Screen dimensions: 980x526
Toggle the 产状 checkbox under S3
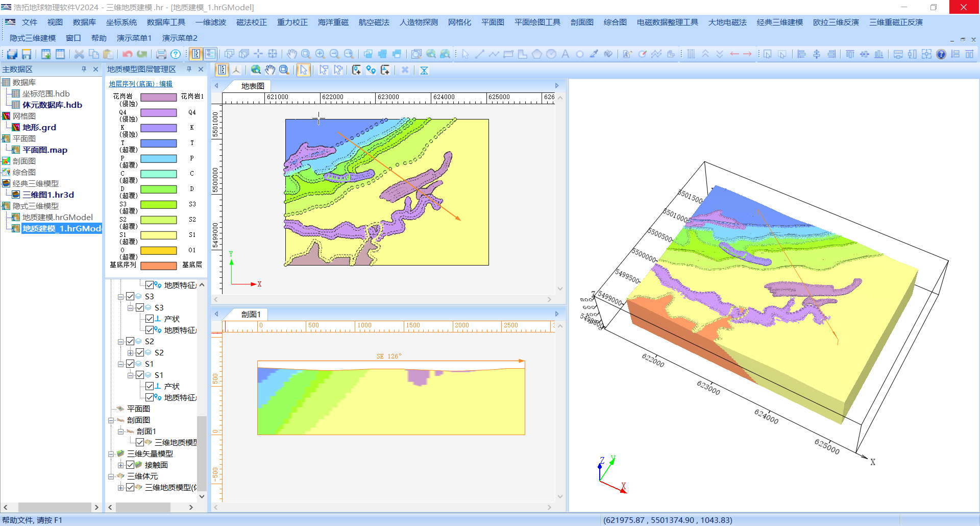click(x=150, y=319)
